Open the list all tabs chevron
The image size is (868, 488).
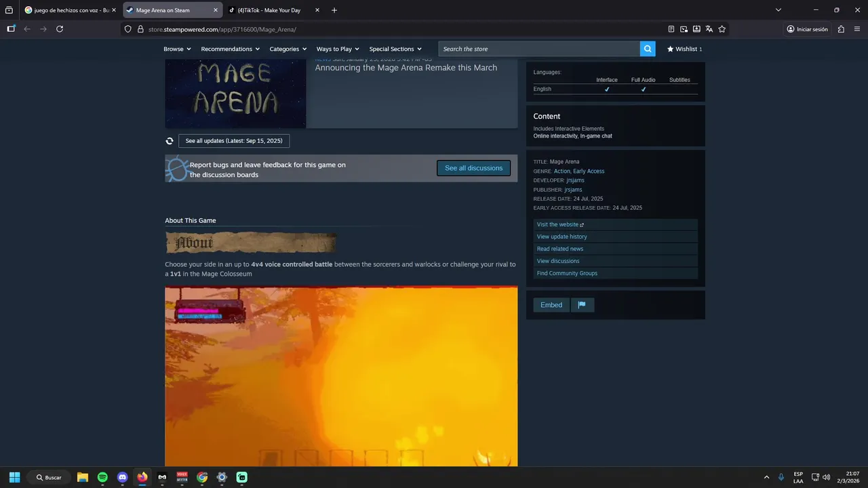(x=778, y=10)
